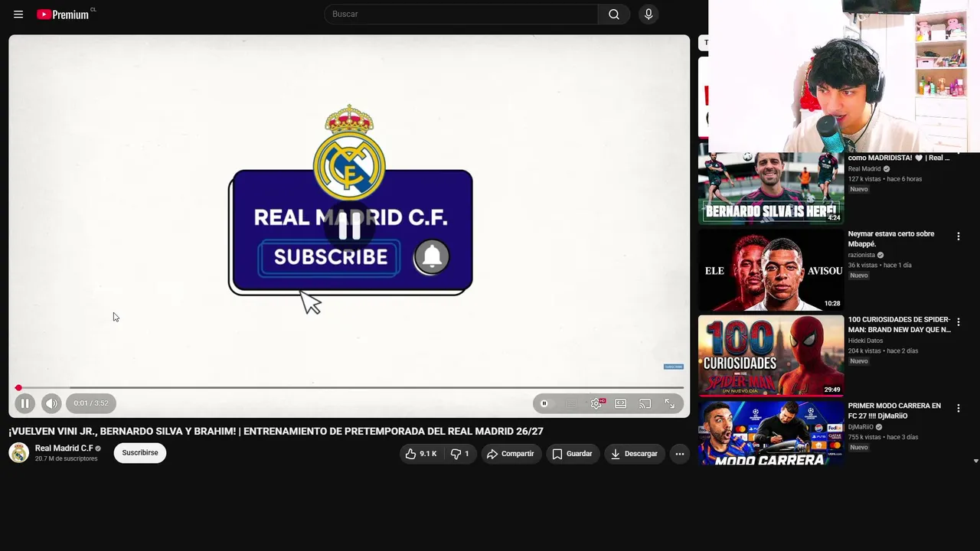Click the small SUBSCRIBE watermark in player
Viewport: 980px width, 551px height.
[x=673, y=367]
